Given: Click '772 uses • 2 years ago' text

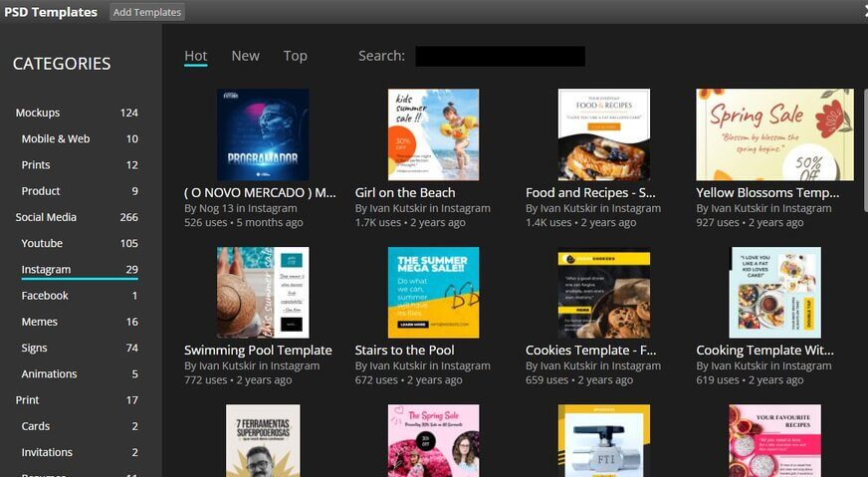Looking at the screenshot, I should [238, 380].
